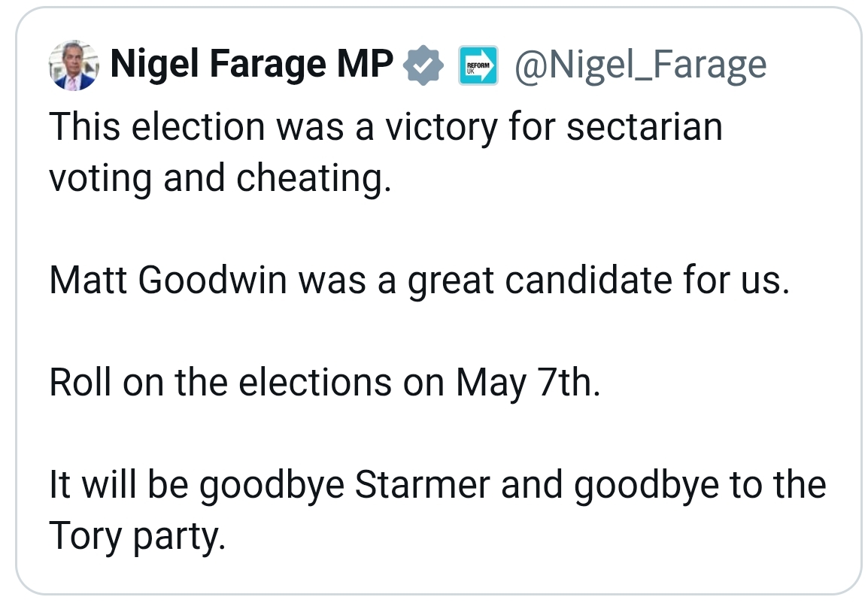Click the 'Roll on the elections' sentence
Image resolution: width=868 pixels, height=606 pixels.
(x=220, y=382)
